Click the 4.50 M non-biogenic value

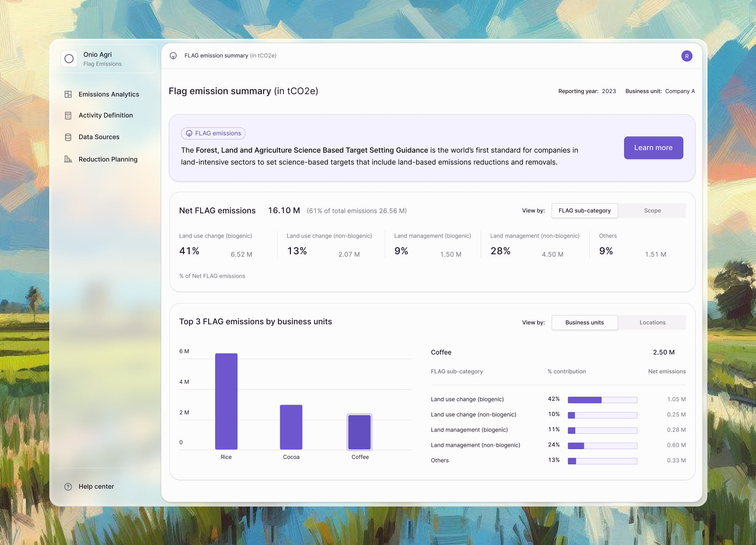tap(552, 254)
